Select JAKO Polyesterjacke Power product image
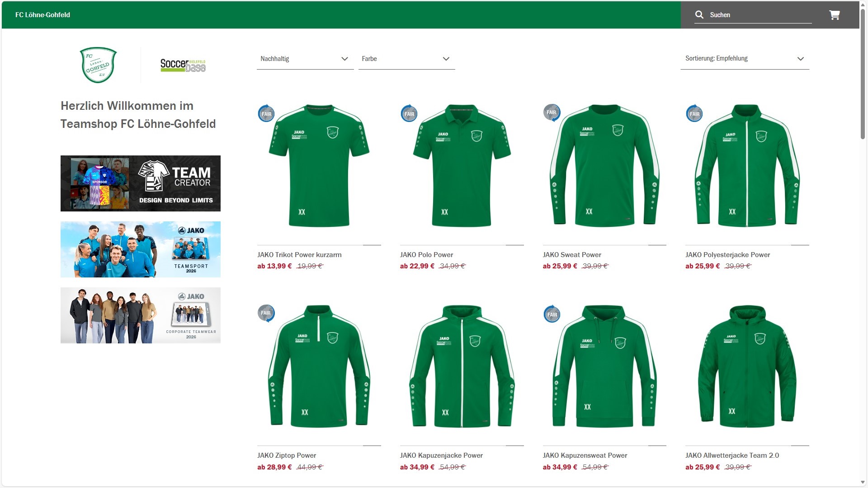This screenshot has width=868, height=488. [747, 166]
